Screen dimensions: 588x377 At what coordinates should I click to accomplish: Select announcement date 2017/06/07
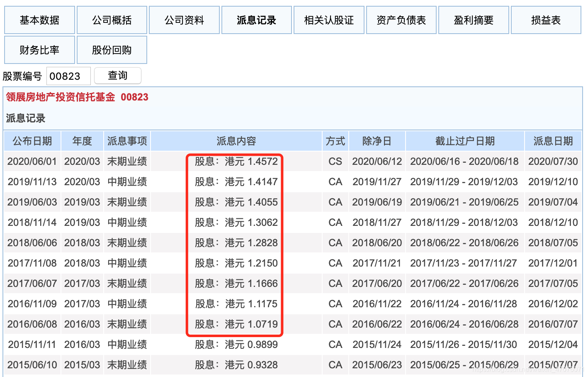pyautogui.click(x=32, y=284)
